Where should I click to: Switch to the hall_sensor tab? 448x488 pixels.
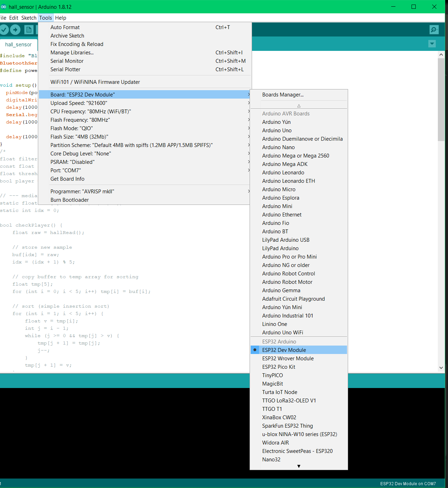(18, 45)
